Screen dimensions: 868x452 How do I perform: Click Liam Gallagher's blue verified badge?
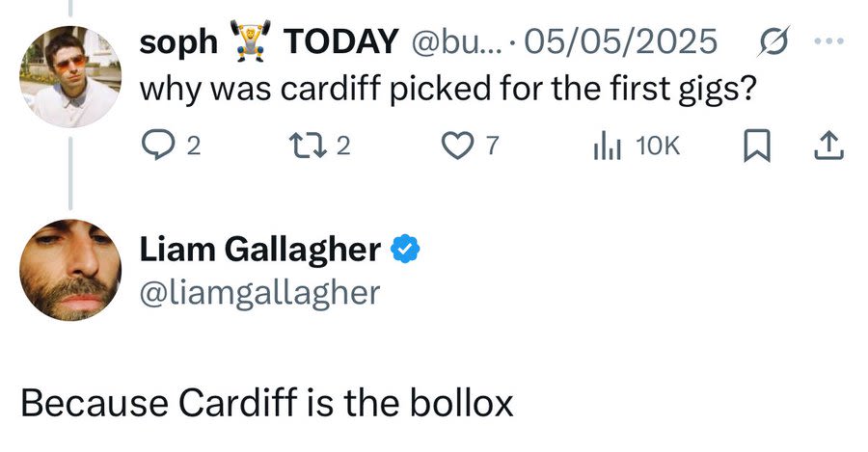tap(405, 250)
